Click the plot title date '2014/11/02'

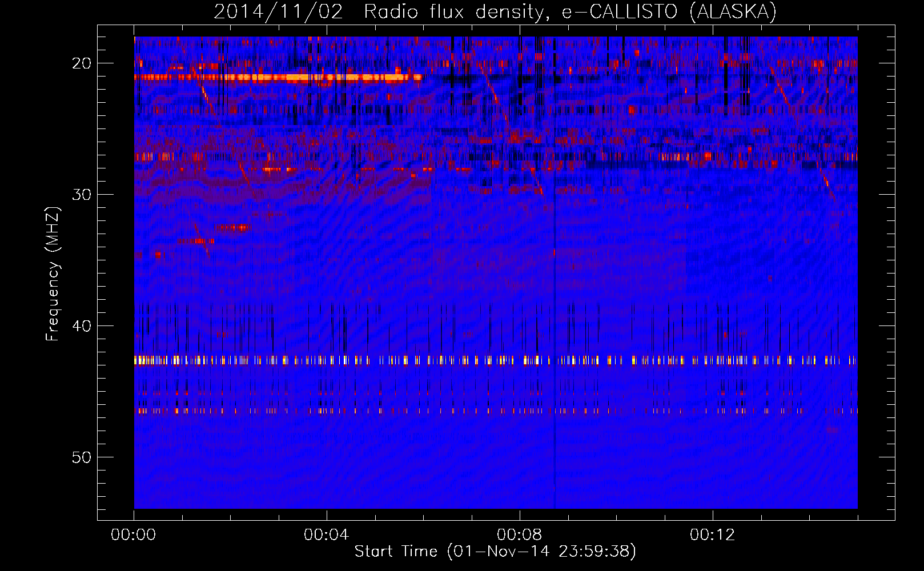point(279,11)
